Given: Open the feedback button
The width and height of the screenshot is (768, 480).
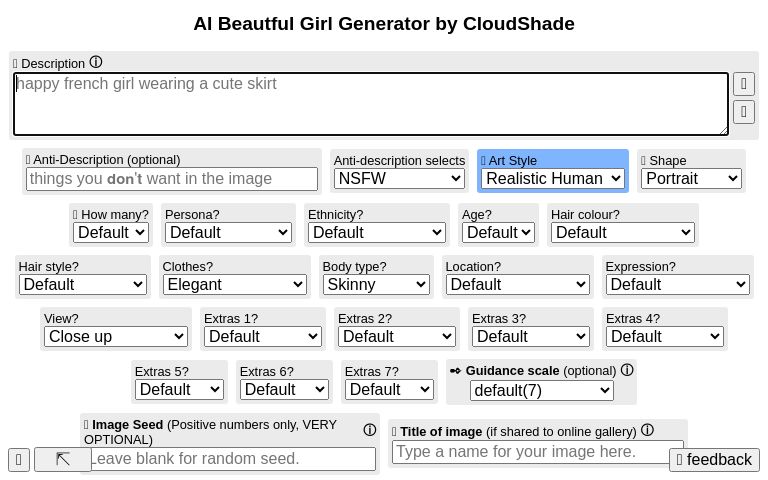Looking at the screenshot, I should click(714, 460).
